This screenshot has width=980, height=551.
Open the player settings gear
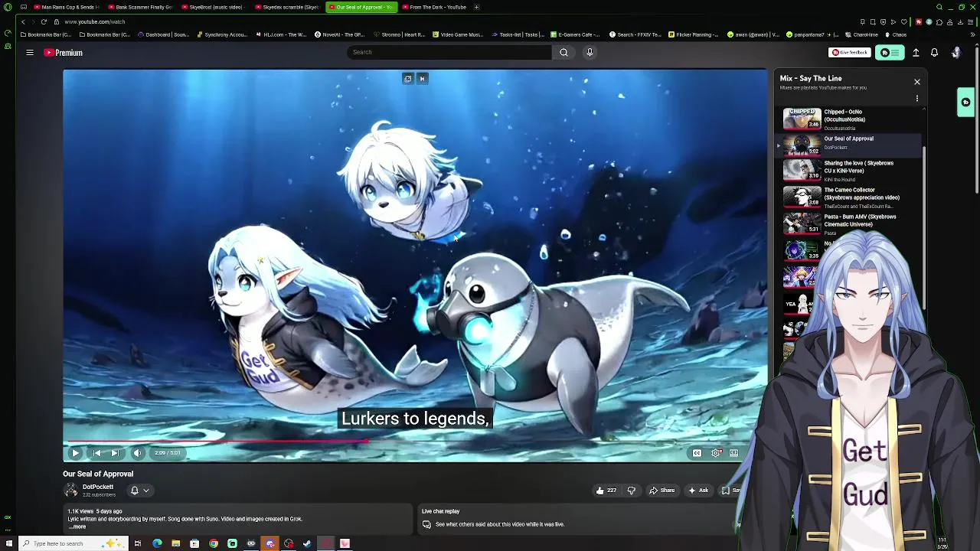point(716,453)
